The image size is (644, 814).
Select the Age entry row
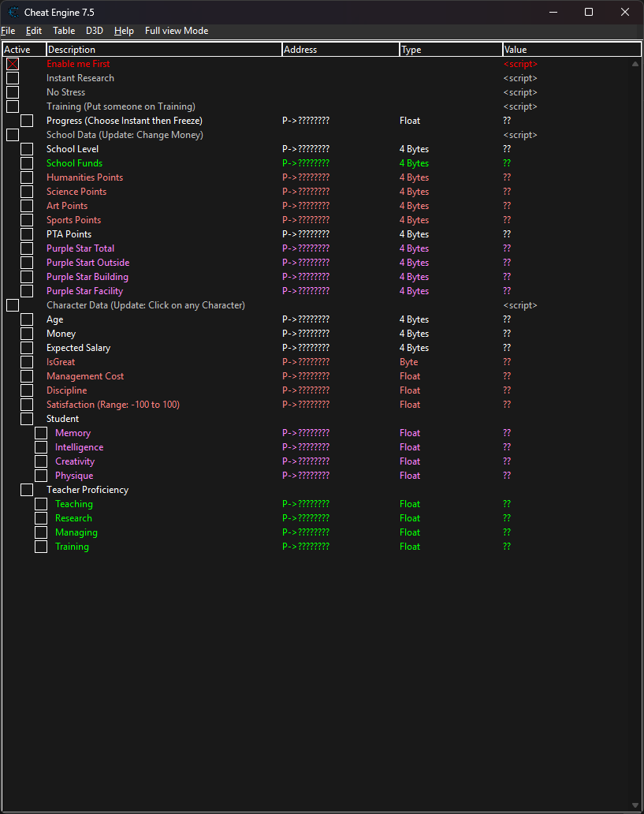55,319
